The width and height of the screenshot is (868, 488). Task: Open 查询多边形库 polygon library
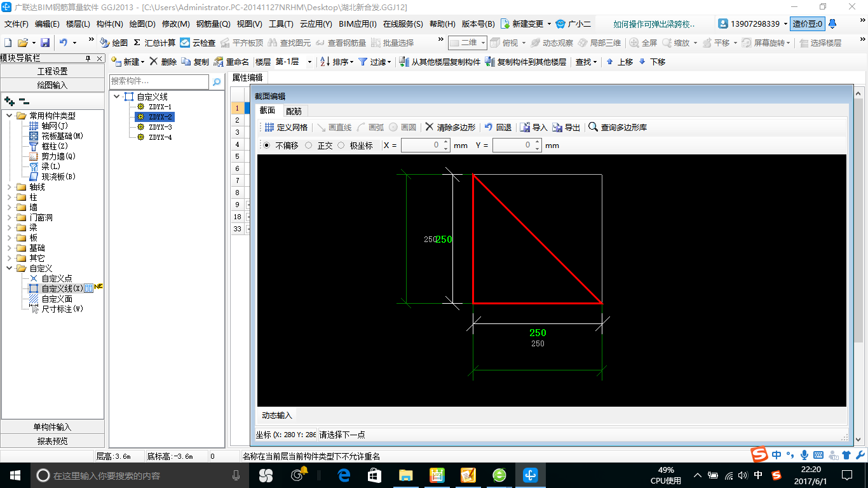tap(618, 127)
